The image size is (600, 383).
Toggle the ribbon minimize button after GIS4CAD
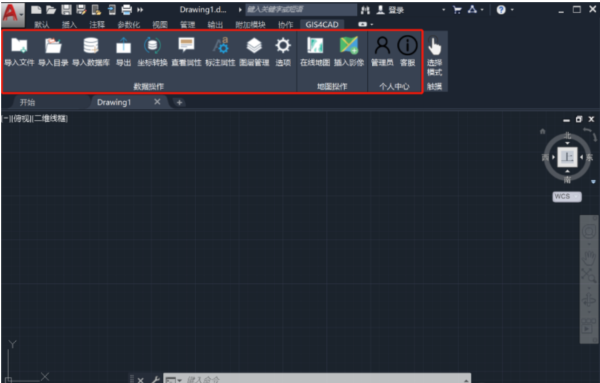click(362, 24)
